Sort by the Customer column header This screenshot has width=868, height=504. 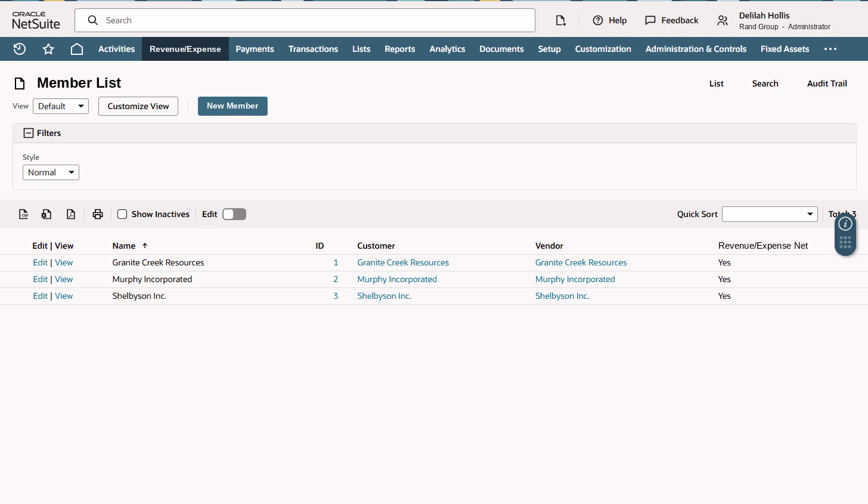376,246
